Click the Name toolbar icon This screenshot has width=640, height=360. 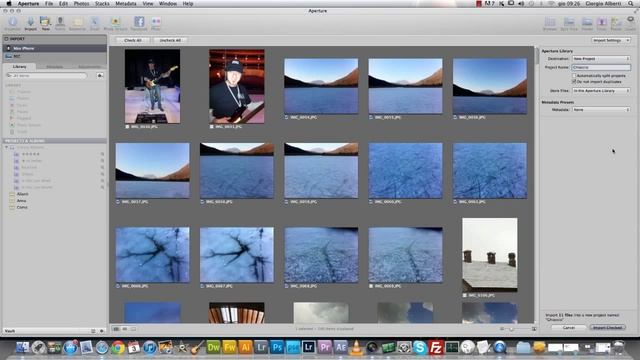tap(60, 23)
